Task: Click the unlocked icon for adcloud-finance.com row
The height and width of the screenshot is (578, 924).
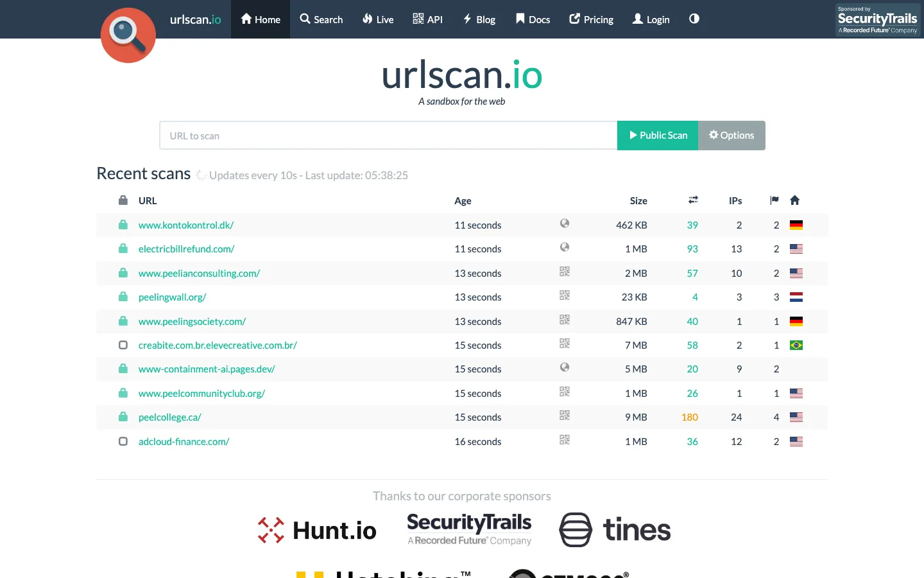Action: tap(123, 441)
